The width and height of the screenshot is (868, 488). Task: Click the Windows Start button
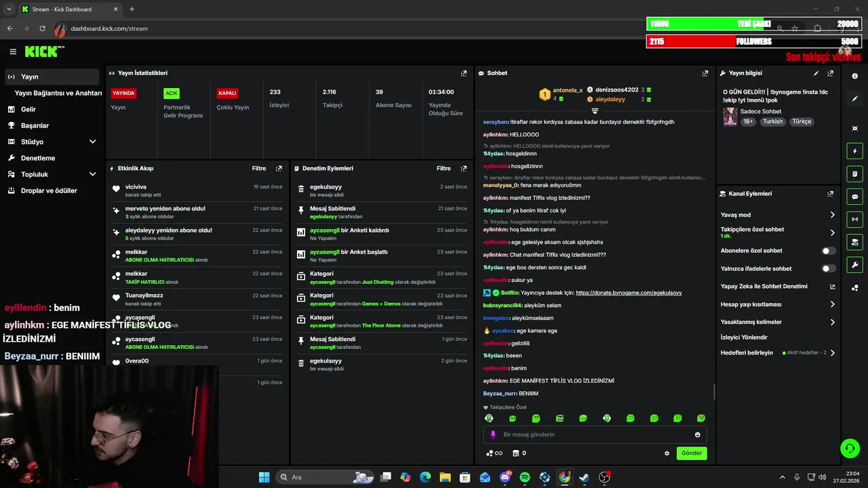(x=264, y=477)
